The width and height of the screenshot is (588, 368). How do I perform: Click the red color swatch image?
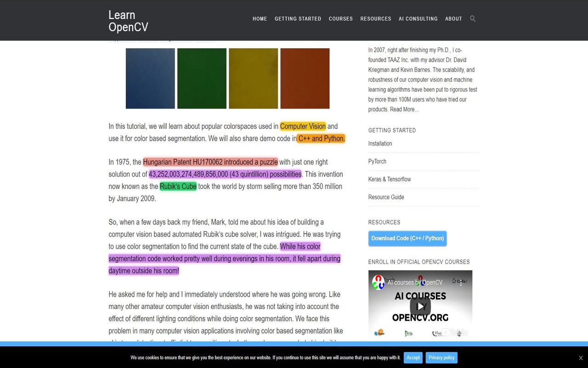tap(305, 79)
